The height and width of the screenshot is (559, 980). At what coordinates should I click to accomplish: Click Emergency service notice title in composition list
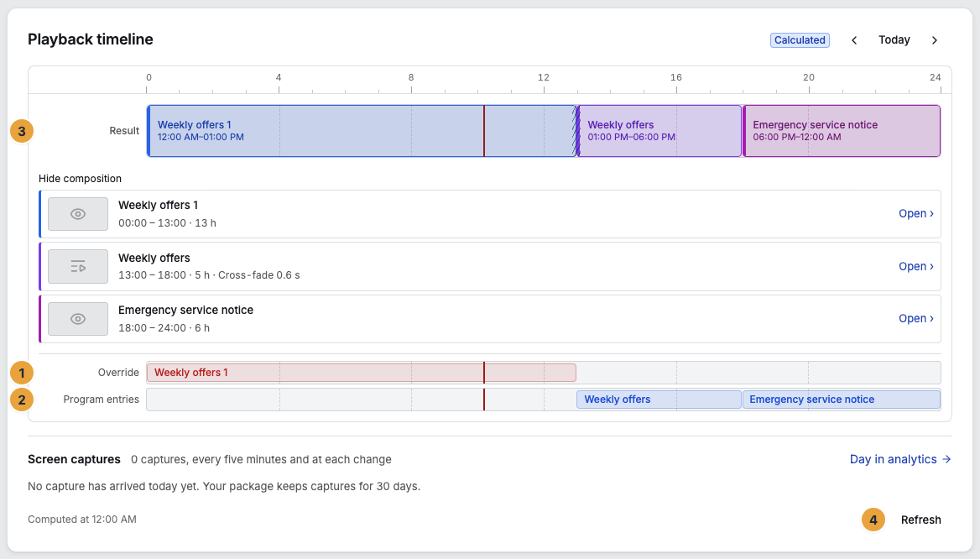[x=185, y=311]
